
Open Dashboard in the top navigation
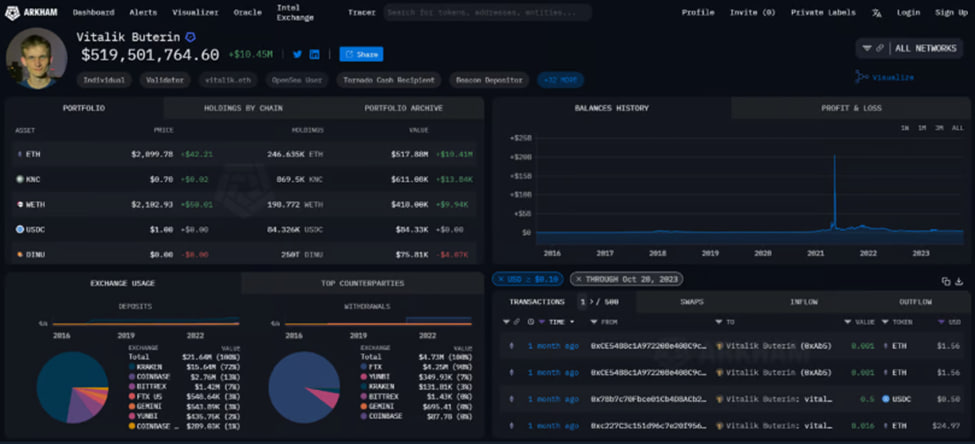(93, 12)
